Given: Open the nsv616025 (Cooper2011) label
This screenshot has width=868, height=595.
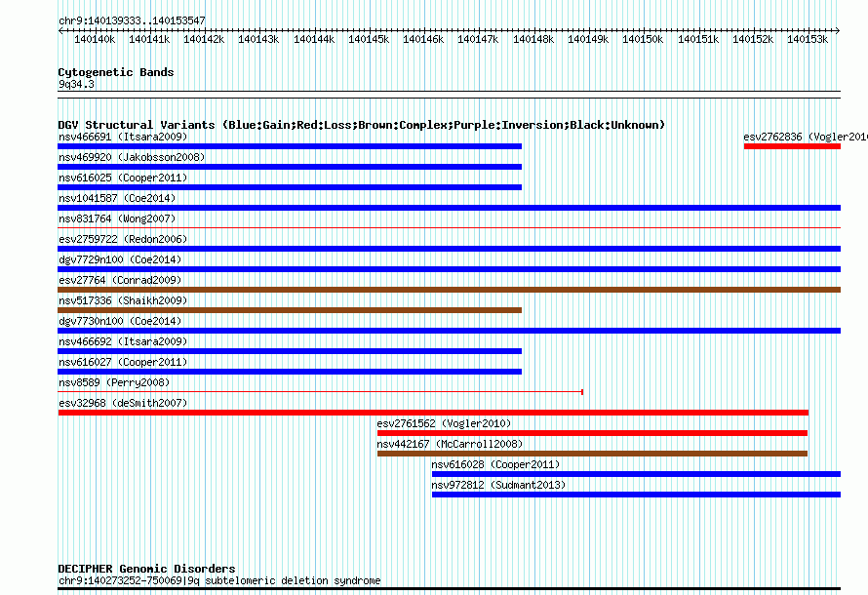Looking at the screenshot, I should (x=123, y=178).
